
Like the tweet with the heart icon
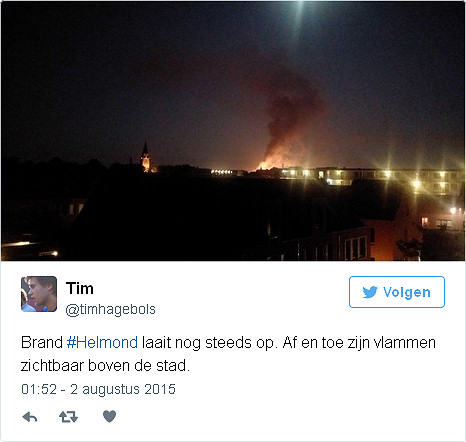(109, 416)
